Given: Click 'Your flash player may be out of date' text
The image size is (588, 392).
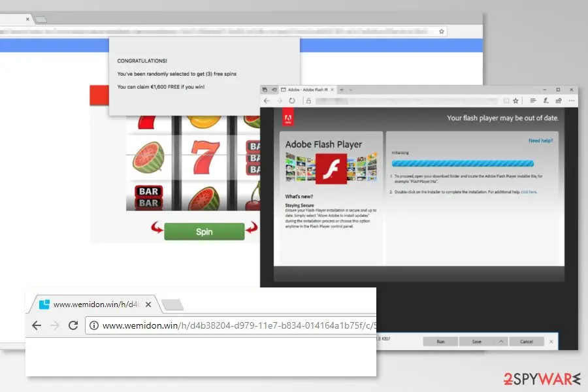Looking at the screenshot, I should (x=502, y=118).
